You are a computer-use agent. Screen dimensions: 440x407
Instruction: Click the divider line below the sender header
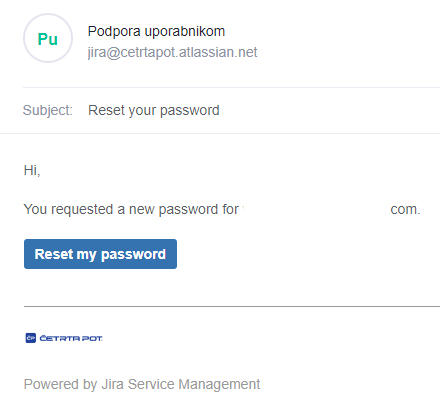231,88
